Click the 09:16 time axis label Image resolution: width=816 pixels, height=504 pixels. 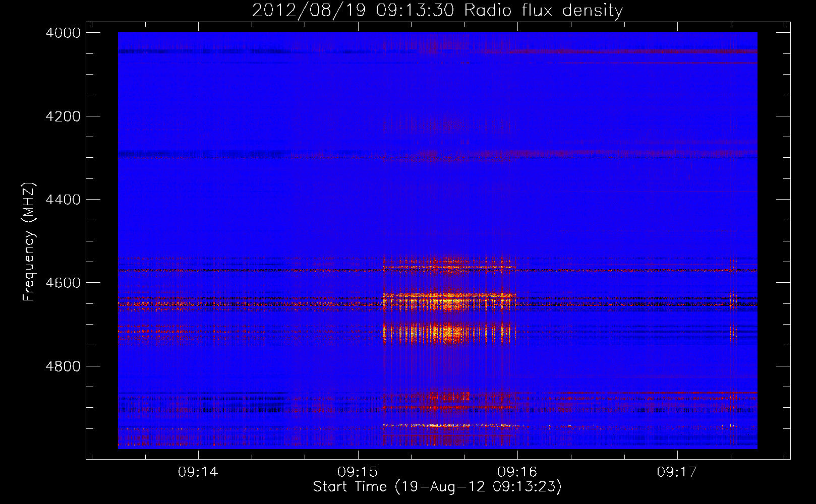point(517,472)
